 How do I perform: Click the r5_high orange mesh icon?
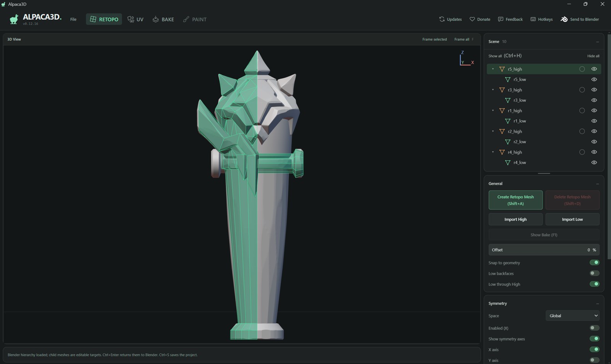coord(502,69)
